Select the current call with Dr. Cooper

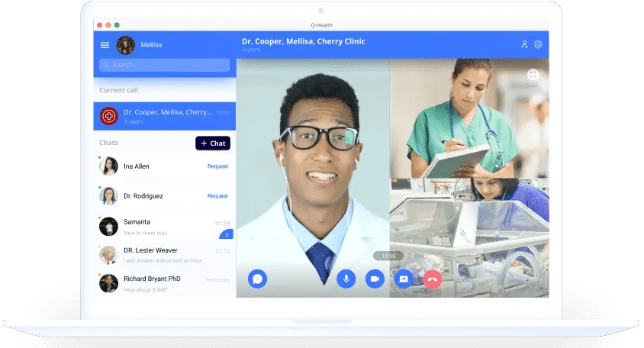coord(164,116)
